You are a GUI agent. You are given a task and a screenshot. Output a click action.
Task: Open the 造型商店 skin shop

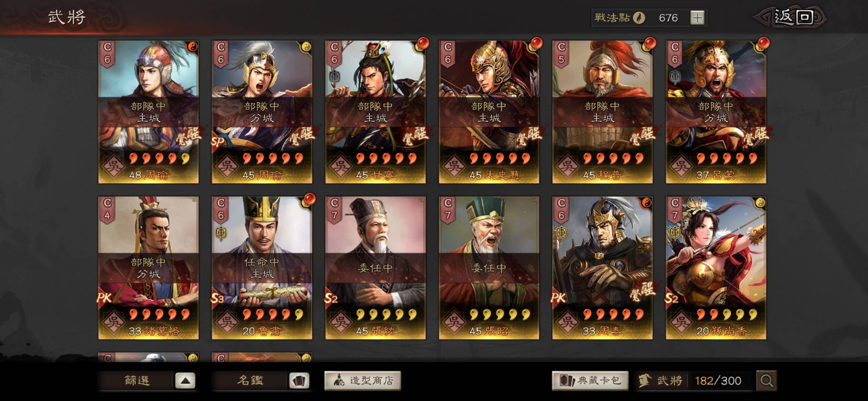pyautogui.click(x=363, y=381)
